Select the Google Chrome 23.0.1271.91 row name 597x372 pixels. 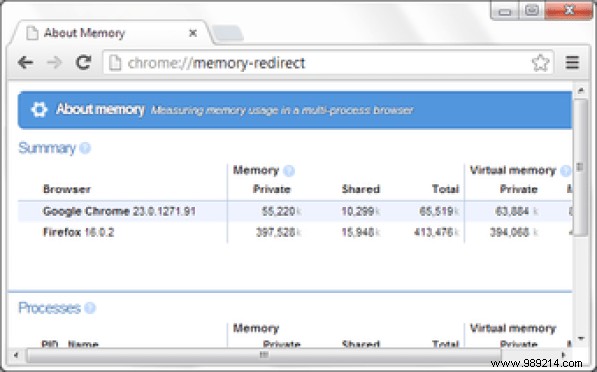tap(119, 211)
